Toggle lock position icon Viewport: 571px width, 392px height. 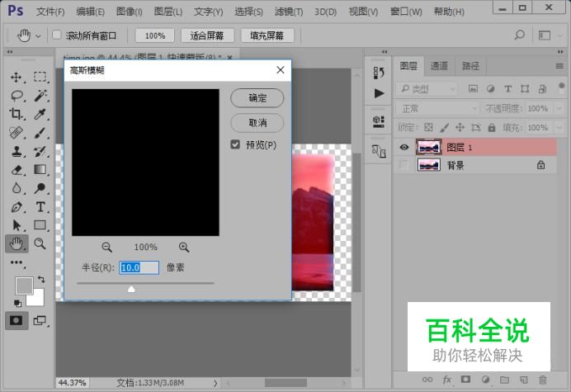460,127
